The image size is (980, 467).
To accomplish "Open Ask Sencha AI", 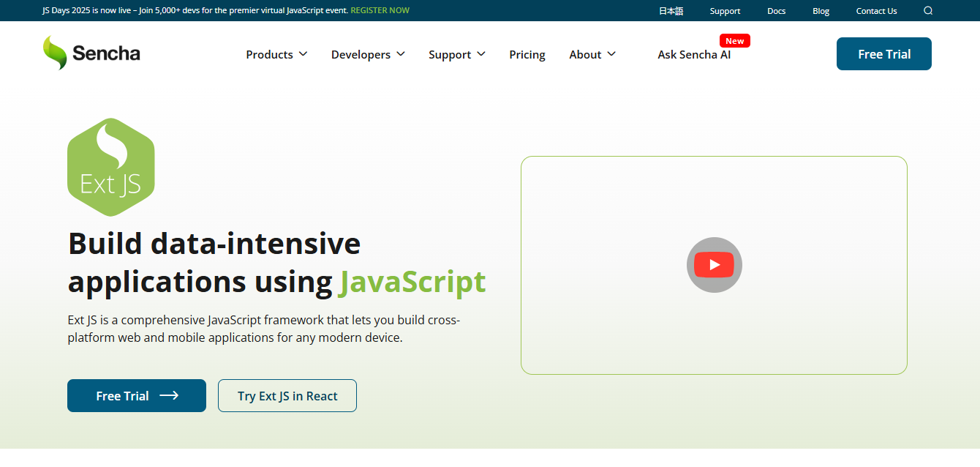I will [694, 54].
